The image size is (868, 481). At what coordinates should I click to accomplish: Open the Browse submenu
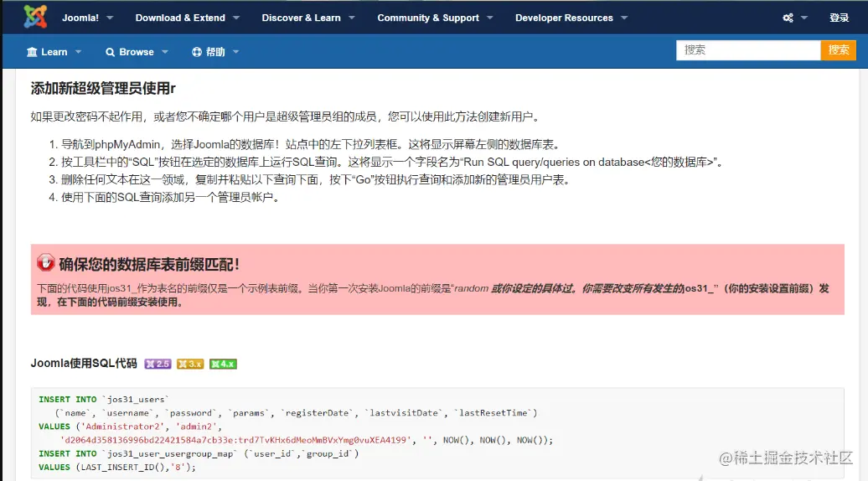(137, 52)
